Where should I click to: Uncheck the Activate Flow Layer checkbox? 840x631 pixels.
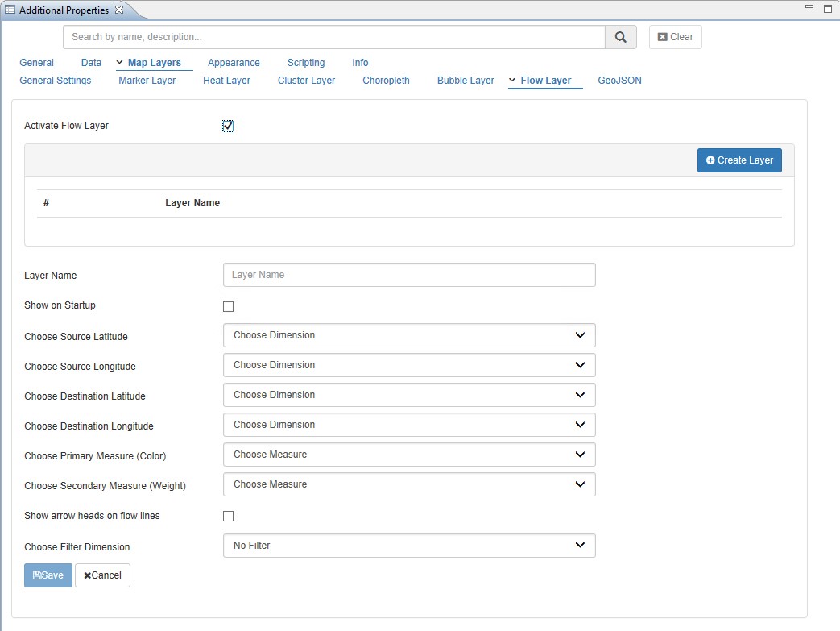pos(229,126)
